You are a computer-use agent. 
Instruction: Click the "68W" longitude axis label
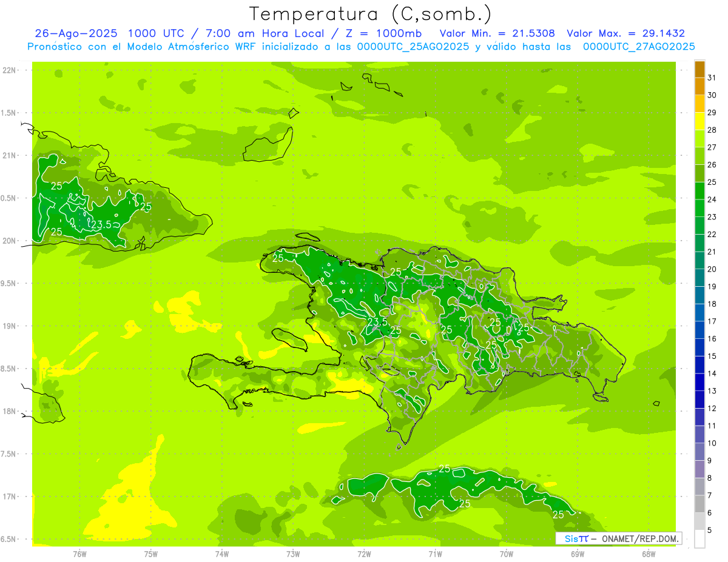click(649, 554)
